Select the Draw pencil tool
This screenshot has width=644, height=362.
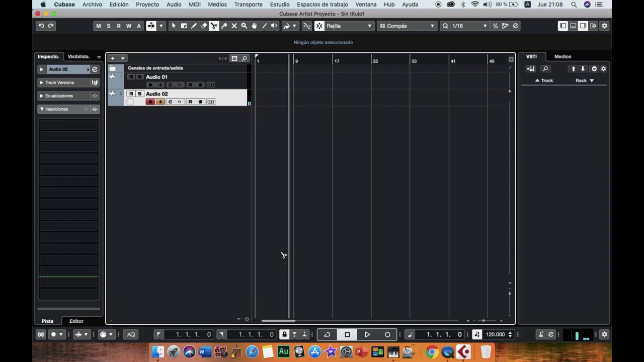coord(194,26)
